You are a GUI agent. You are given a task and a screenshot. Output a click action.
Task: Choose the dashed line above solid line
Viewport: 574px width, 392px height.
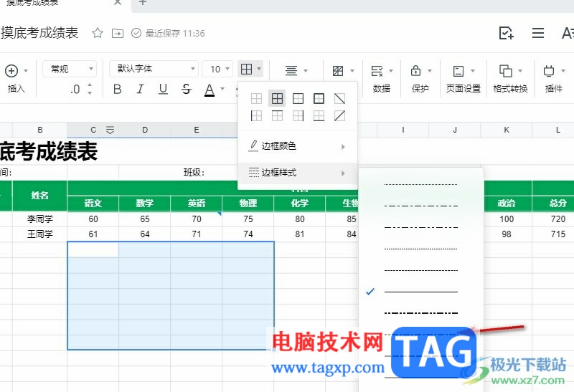[x=421, y=271]
